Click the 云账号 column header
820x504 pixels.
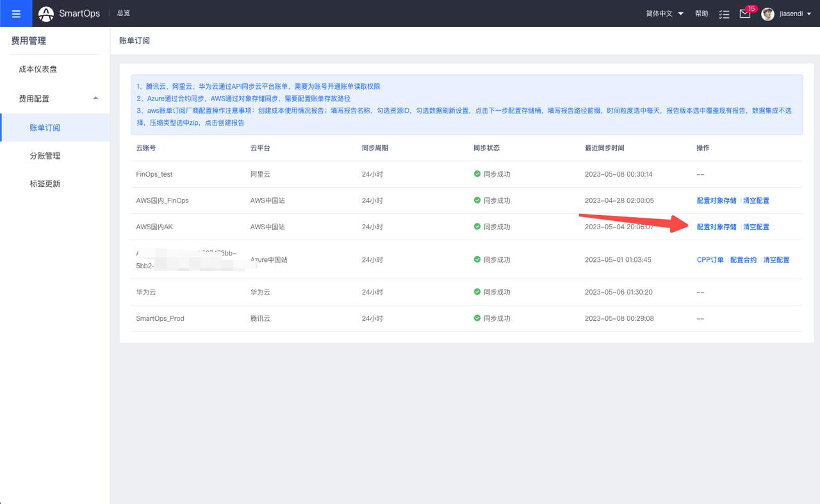tap(146, 148)
